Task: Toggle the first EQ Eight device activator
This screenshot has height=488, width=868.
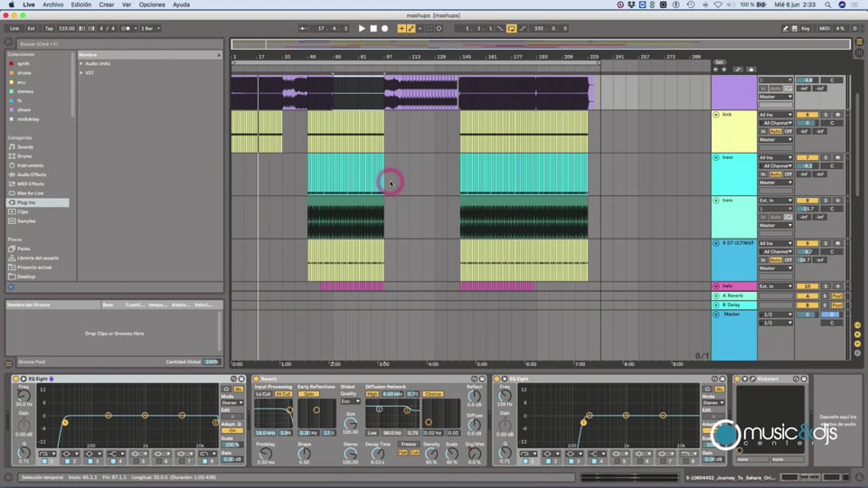Action: point(15,379)
